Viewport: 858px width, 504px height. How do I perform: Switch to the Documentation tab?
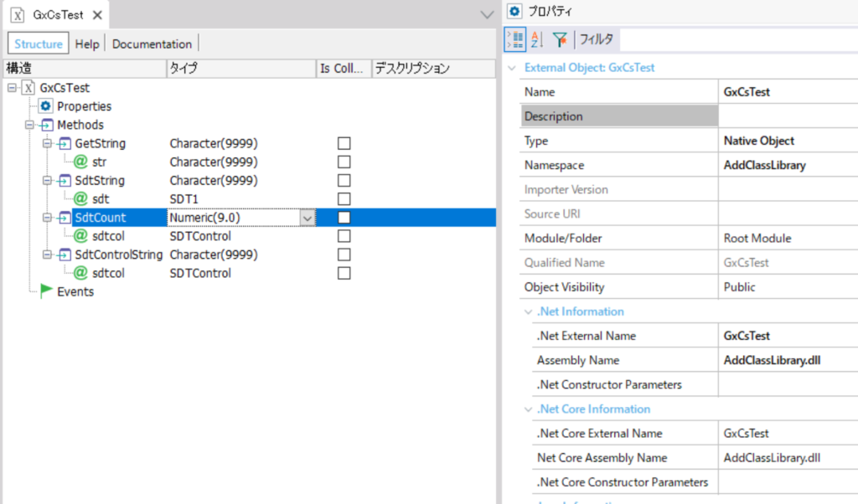click(x=152, y=44)
